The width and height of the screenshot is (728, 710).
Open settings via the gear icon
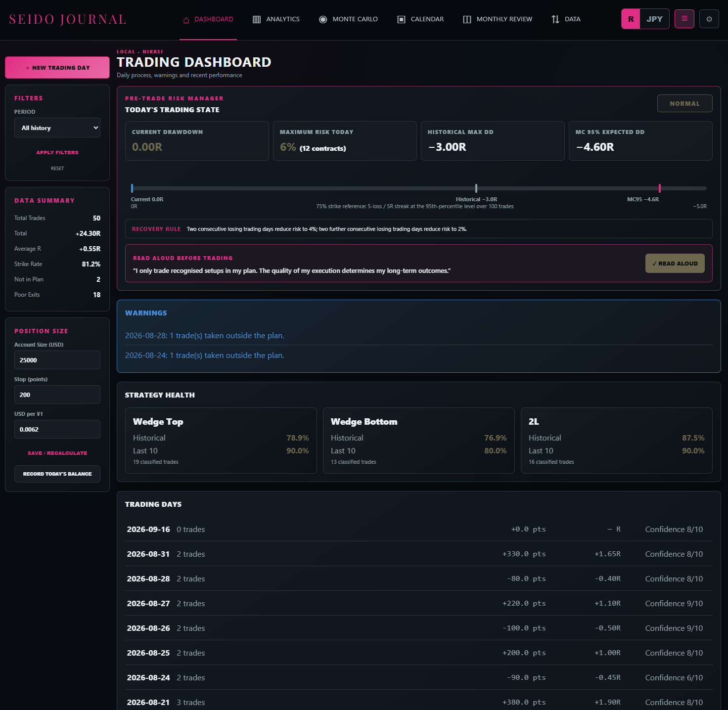709,19
